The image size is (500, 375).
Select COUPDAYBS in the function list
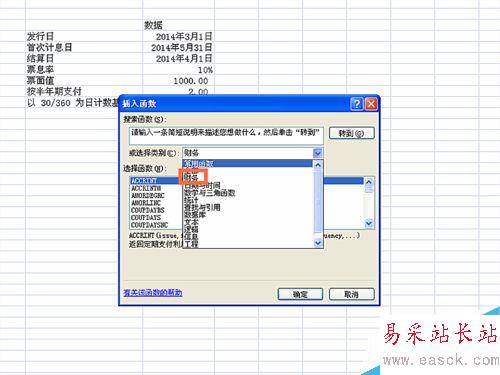[148, 210]
